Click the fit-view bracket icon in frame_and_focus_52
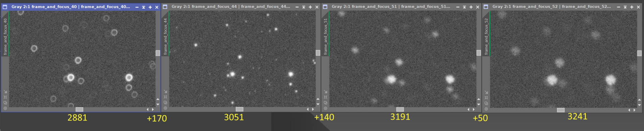Viewport: 644px width, 131px height. pyautogui.click(x=486, y=98)
